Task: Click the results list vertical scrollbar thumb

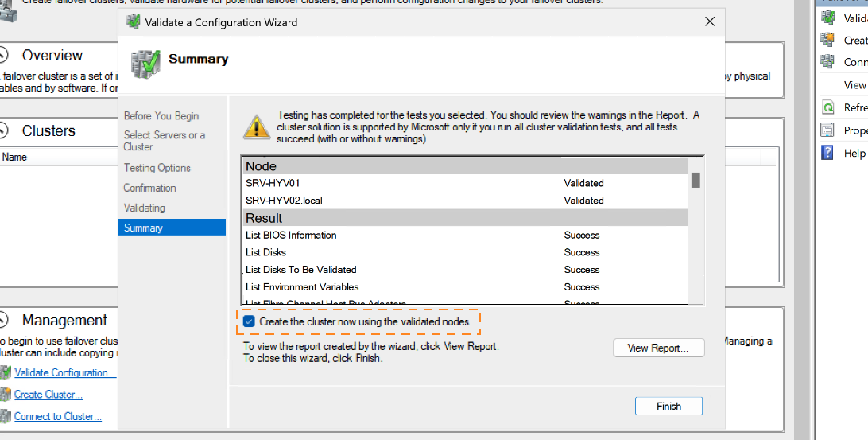Action: coord(696,180)
